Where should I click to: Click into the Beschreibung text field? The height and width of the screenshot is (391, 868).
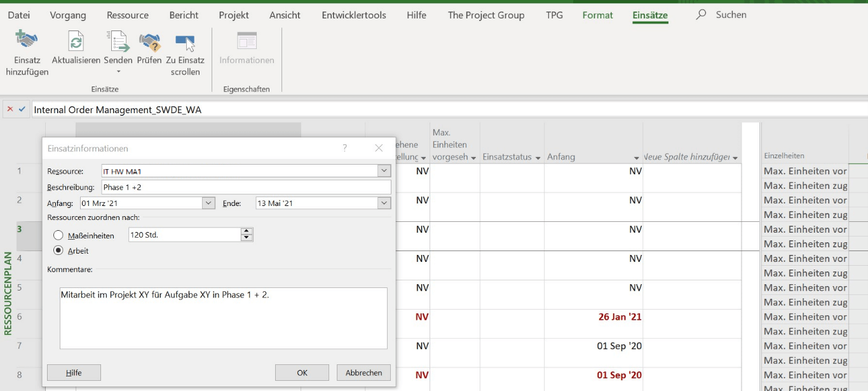(x=245, y=188)
